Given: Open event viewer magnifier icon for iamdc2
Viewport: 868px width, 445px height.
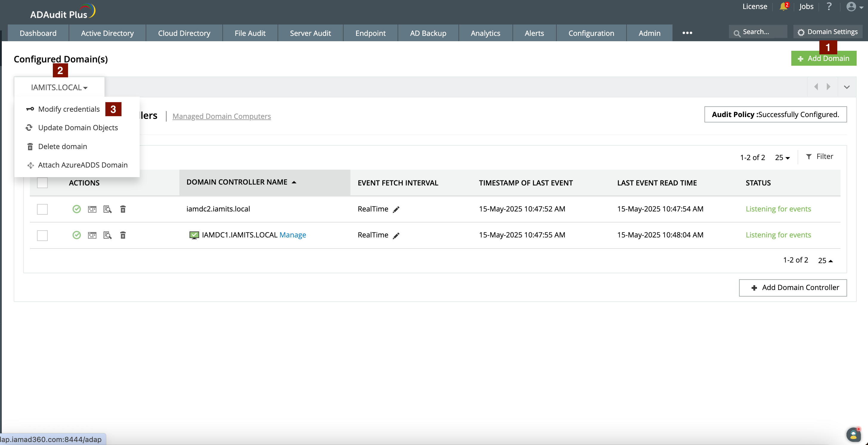Looking at the screenshot, I should 107,209.
